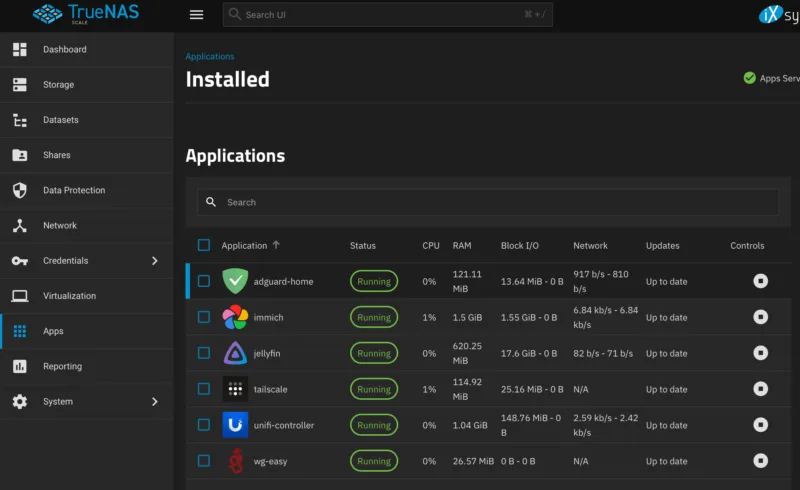800x490 pixels.
Task: Click the Storage sidebar icon
Action: coord(20,85)
